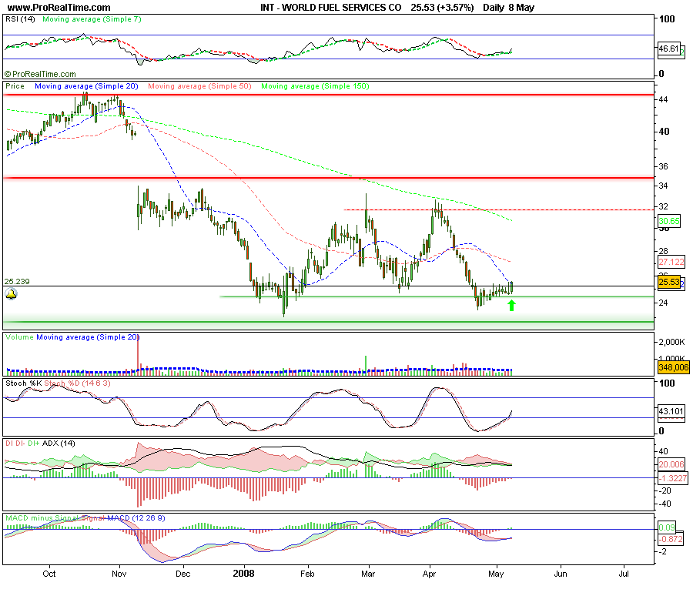Select the RSI (14) indicator label
693x616 pixels.
[20, 19]
